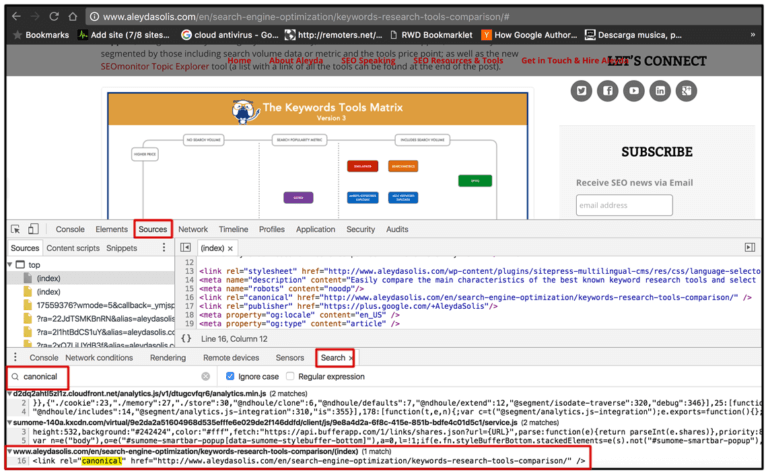Viewport: 768px width, 475px height.
Task: Open the Add site bookmark
Action: click(x=124, y=35)
